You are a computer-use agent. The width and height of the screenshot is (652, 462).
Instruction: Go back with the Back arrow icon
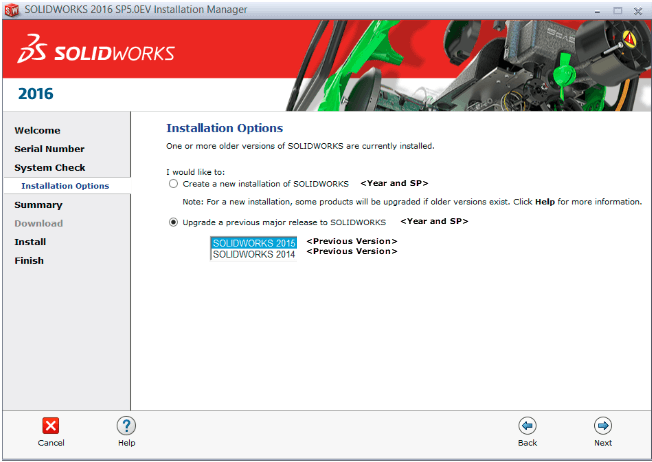click(x=527, y=426)
